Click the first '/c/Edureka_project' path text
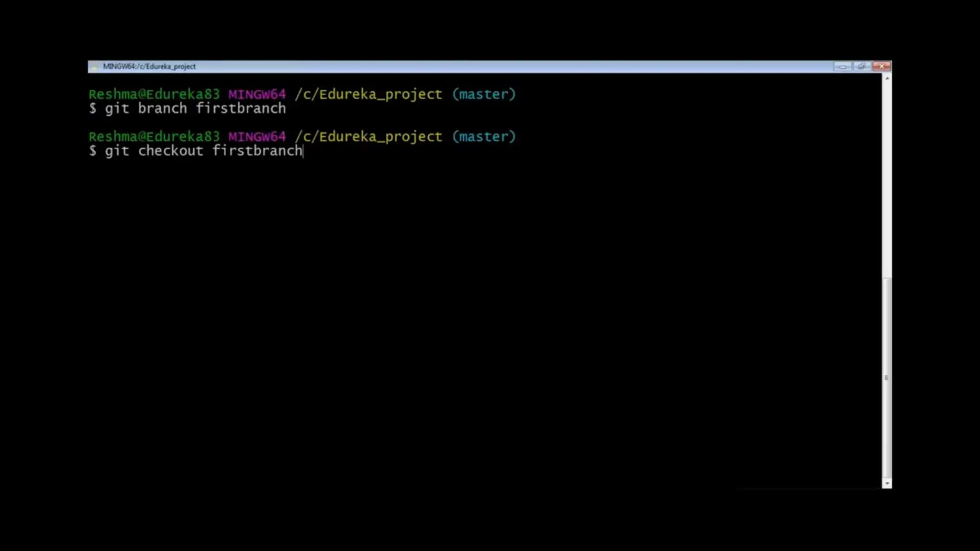 pos(368,95)
